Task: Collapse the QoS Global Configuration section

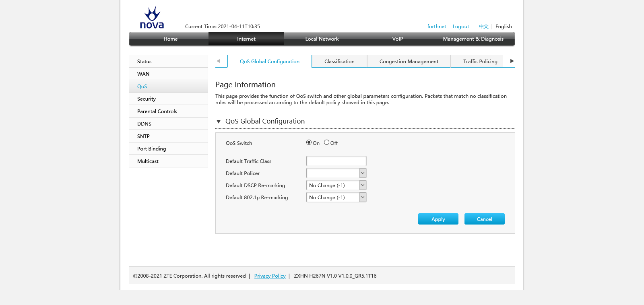Action: click(x=219, y=122)
